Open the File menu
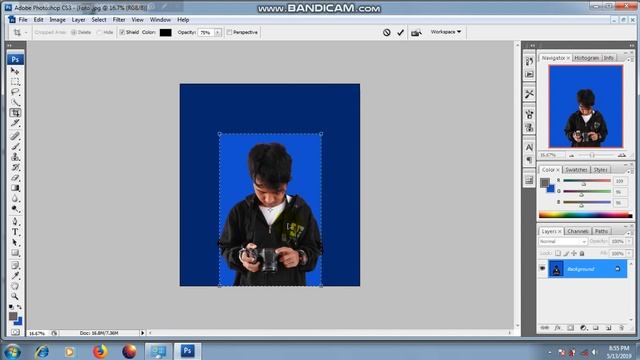The image size is (640, 360). pos(23,20)
